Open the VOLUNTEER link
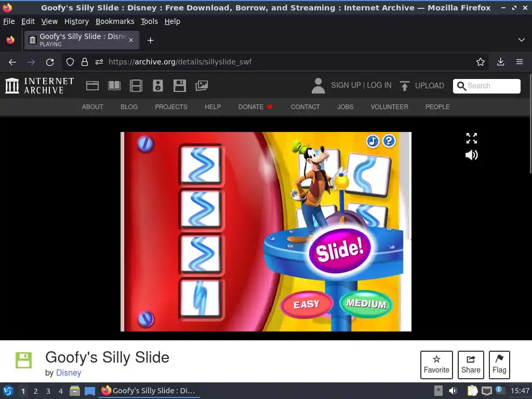This screenshot has width=532, height=399. pyautogui.click(x=389, y=107)
